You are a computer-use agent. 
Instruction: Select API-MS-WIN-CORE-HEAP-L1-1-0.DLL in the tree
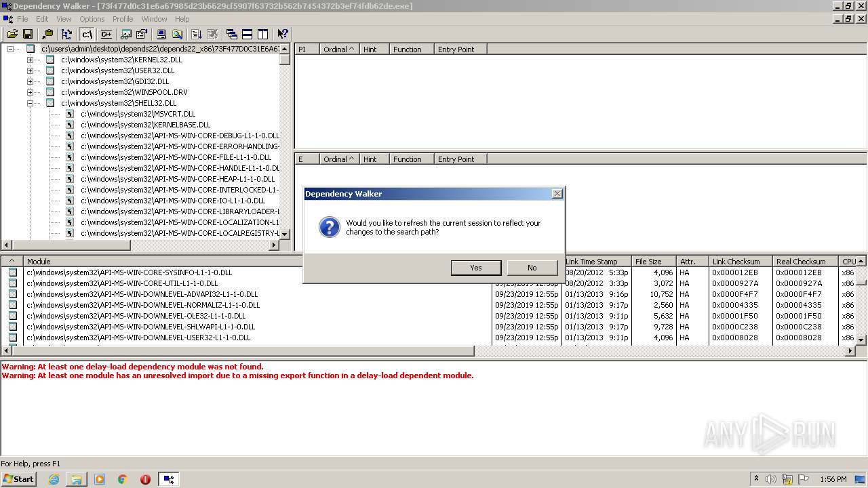pos(178,179)
